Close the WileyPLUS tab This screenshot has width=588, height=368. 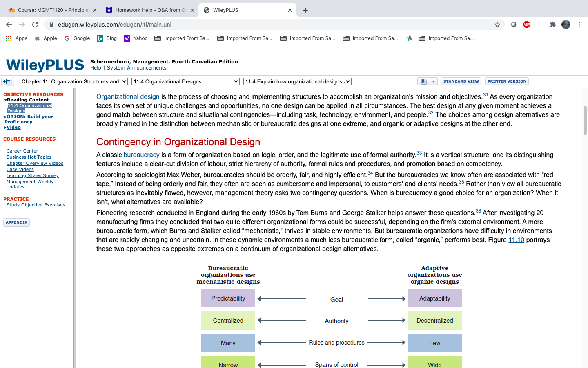click(x=290, y=10)
